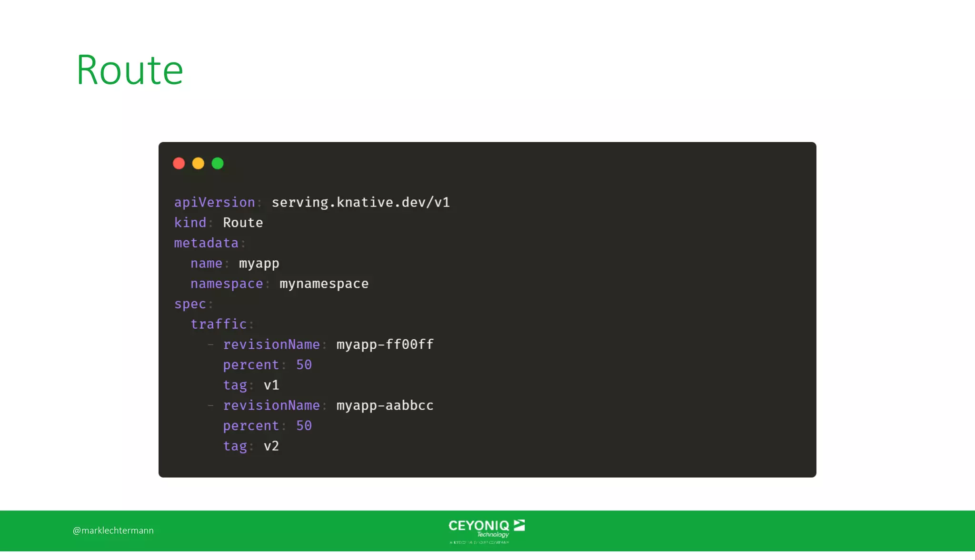Click the metadata key line

click(x=206, y=243)
